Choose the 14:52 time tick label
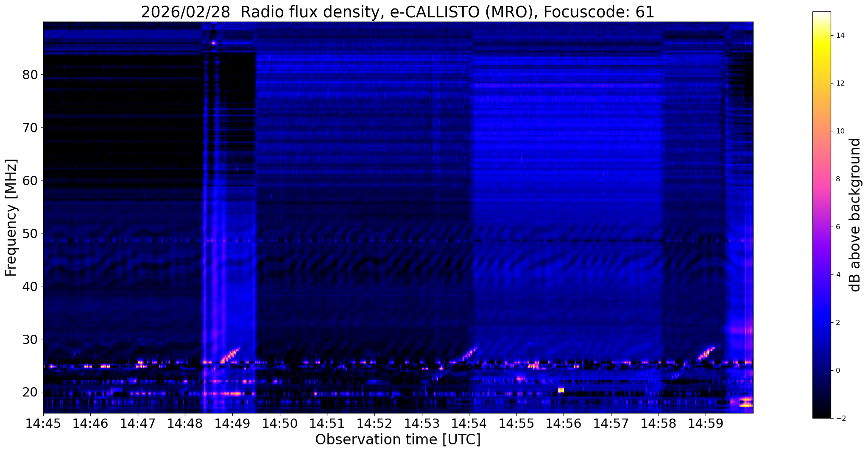 tap(374, 424)
